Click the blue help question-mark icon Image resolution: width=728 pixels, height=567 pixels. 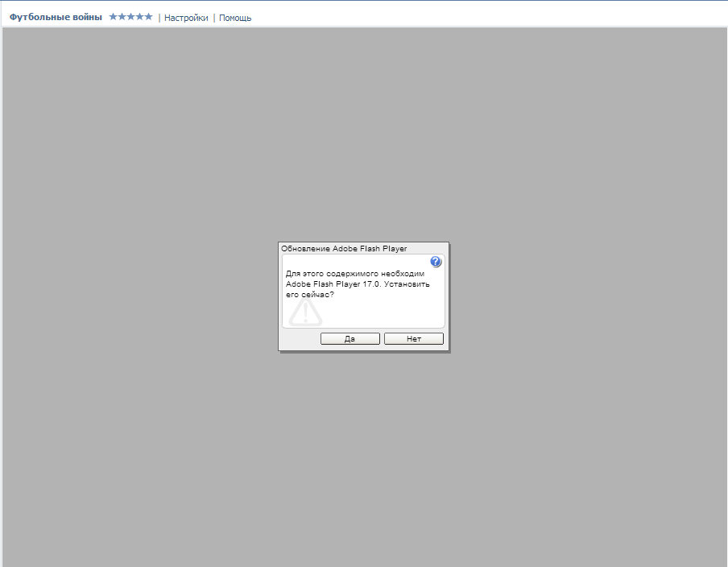(436, 262)
